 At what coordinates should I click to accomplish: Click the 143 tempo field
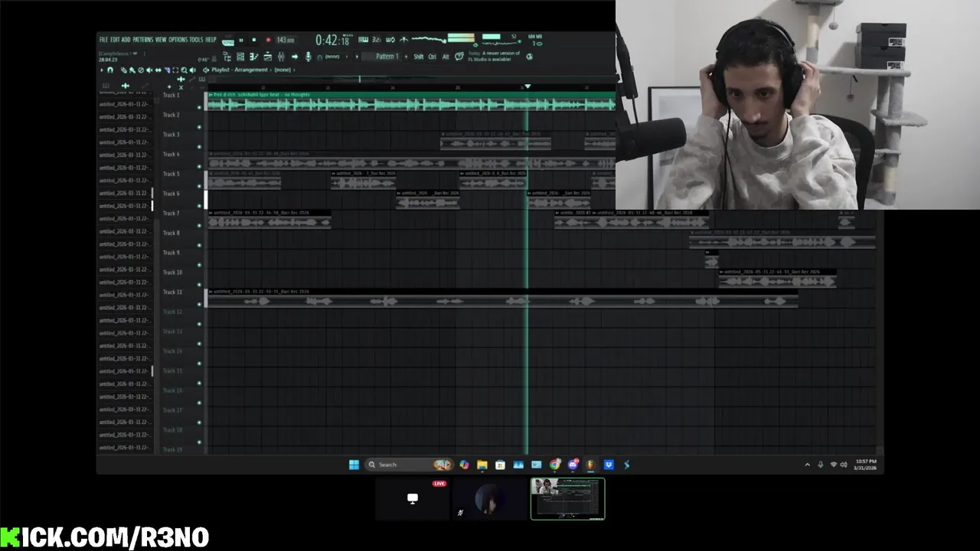(x=286, y=40)
